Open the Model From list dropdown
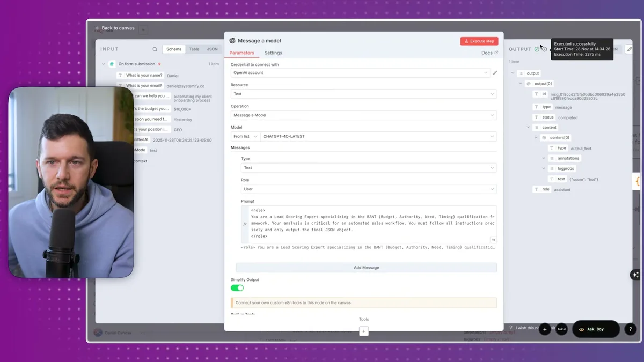 [245, 136]
